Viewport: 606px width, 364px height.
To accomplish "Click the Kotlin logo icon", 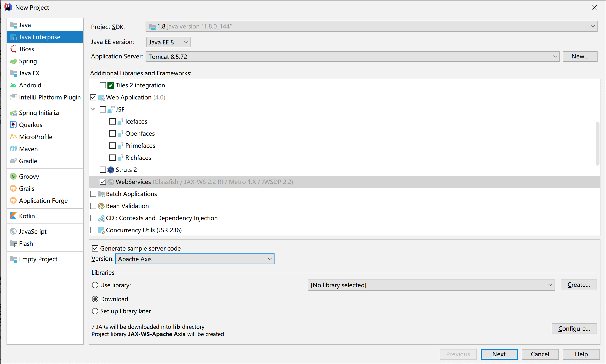I will (13, 216).
